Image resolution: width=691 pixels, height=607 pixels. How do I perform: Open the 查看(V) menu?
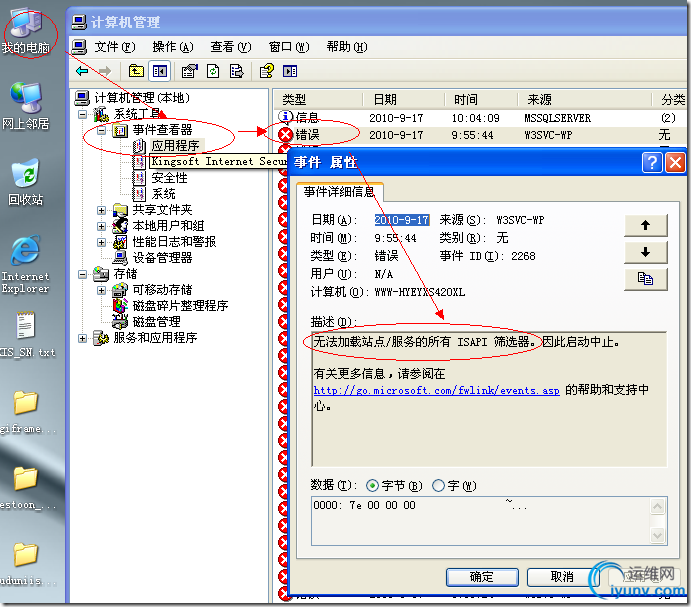(x=230, y=47)
